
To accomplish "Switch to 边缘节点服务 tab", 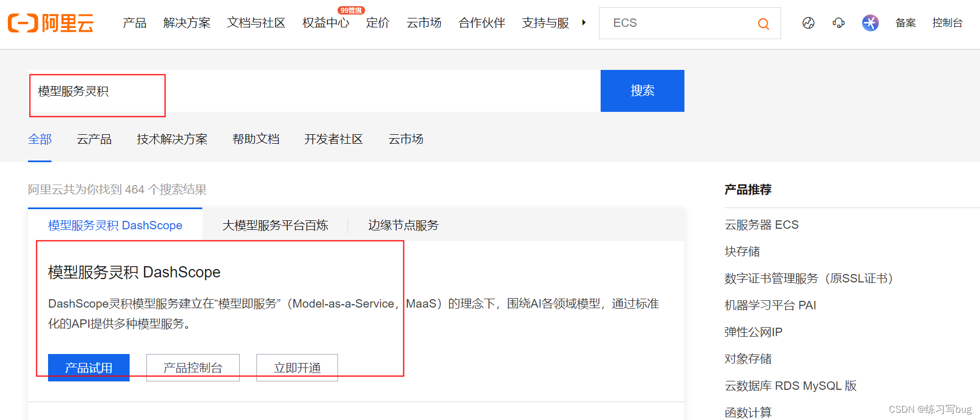I will tap(403, 225).
